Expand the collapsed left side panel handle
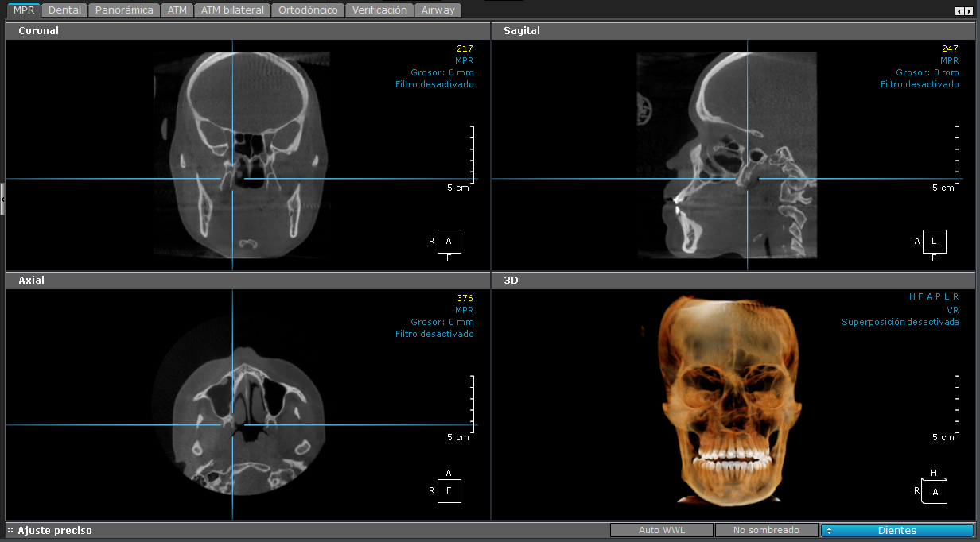Viewport: 980px width, 542px height. click(x=2, y=199)
